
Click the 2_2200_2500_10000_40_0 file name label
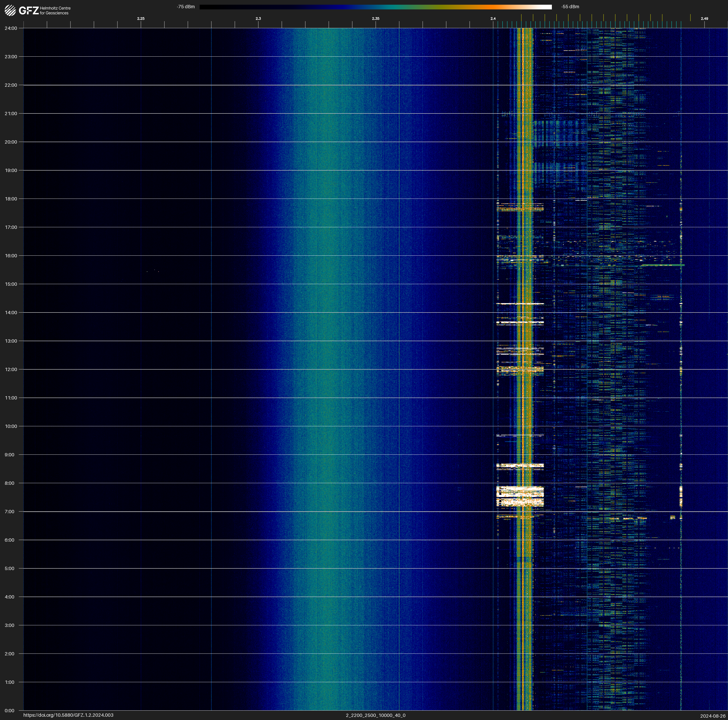tap(375, 715)
